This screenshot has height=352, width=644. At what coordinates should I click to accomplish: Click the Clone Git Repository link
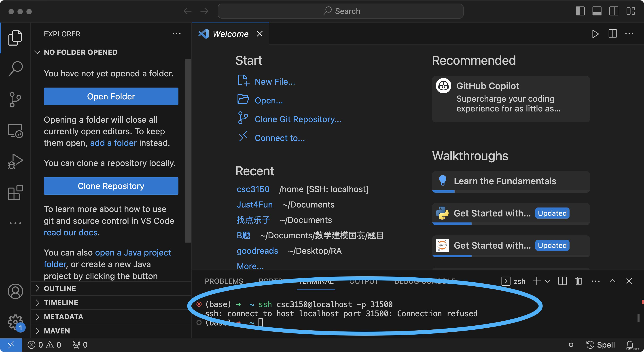tap(298, 119)
